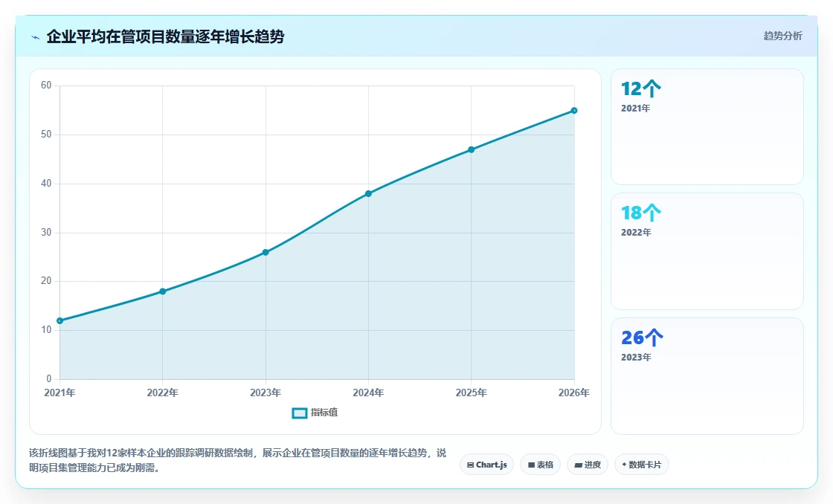
Task: Click the description paragraph starting 该折线图基于
Action: point(237,460)
